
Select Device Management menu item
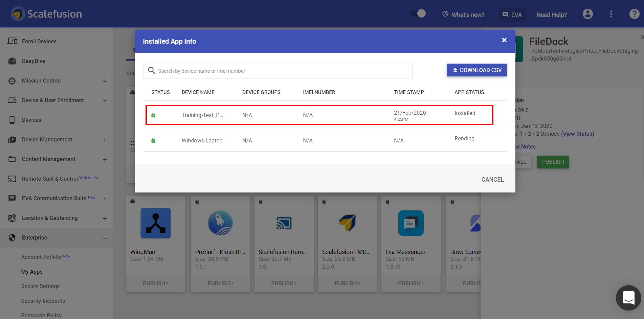[x=47, y=139]
